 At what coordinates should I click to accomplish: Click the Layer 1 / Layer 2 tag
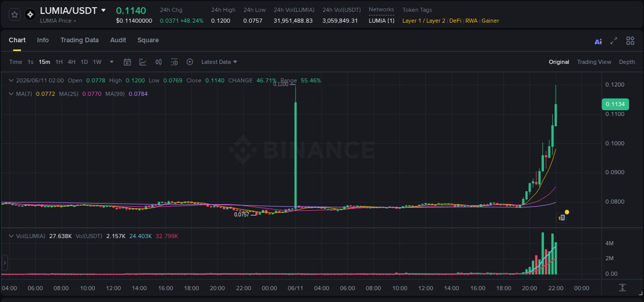click(x=423, y=21)
